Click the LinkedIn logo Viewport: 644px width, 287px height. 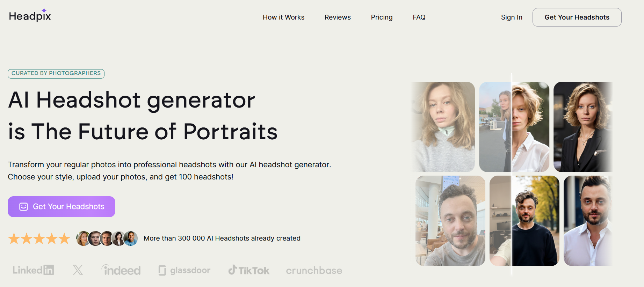point(33,270)
